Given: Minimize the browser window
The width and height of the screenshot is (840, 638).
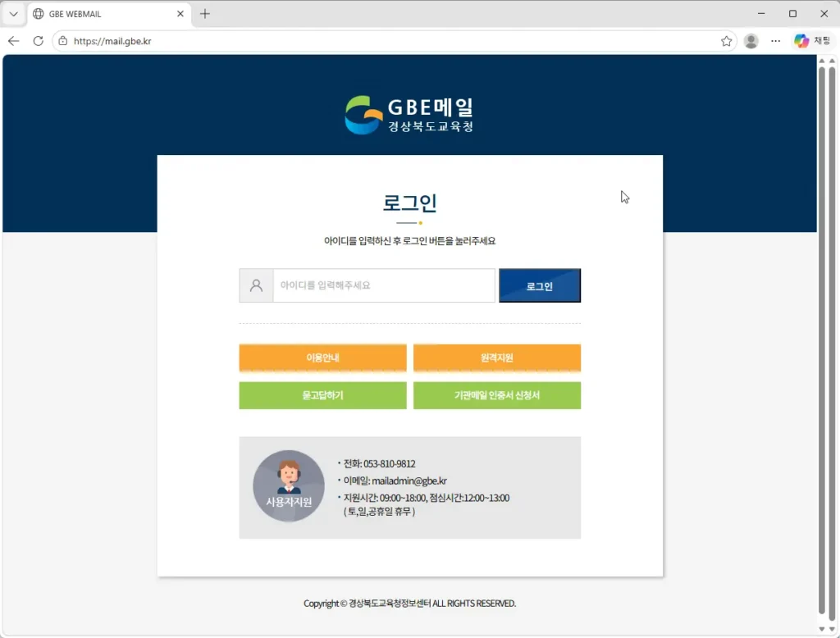Looking at the screenshot, I should point(761,14).
